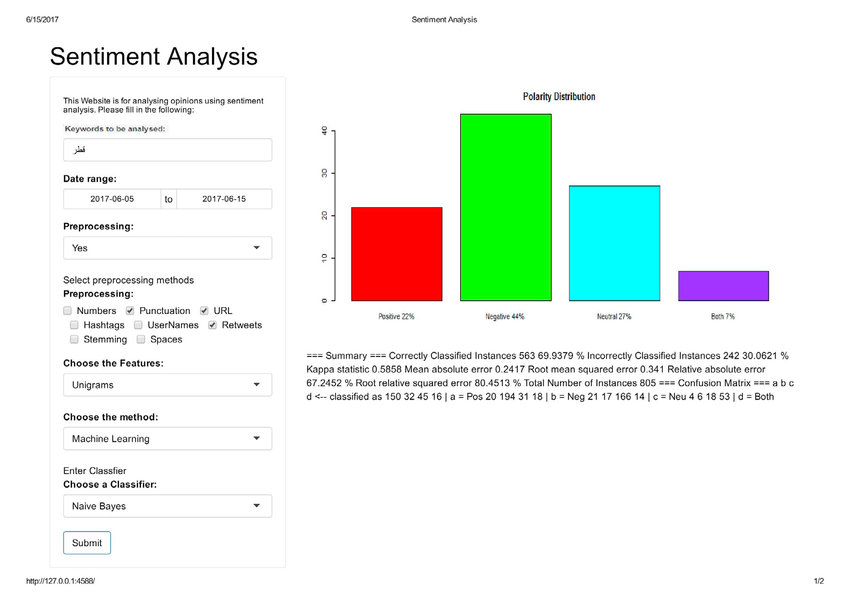Screen dimensions: 850x601
Task: Open the Preprocessing Yes dropdown
Action: click(168, 248)
